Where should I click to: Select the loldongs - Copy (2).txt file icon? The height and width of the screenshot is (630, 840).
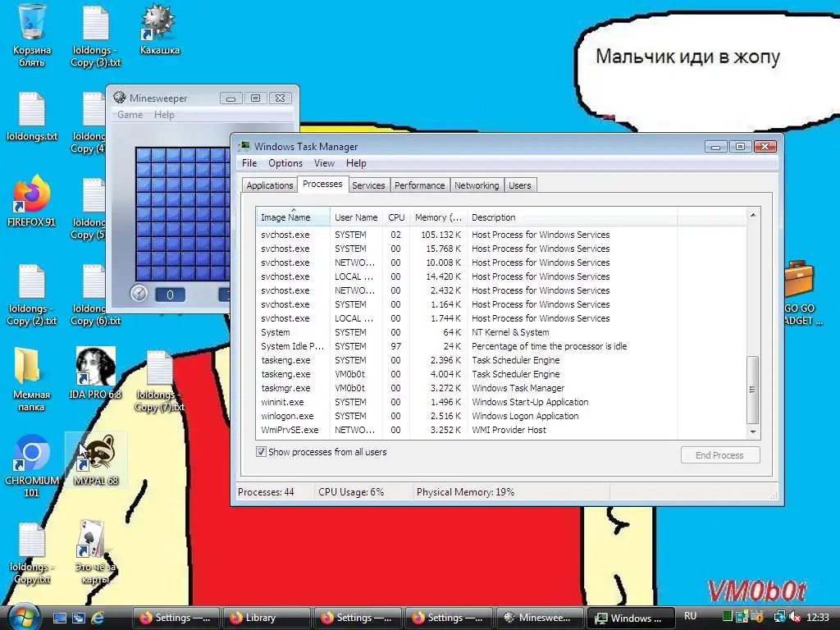[x=31, y=294]
